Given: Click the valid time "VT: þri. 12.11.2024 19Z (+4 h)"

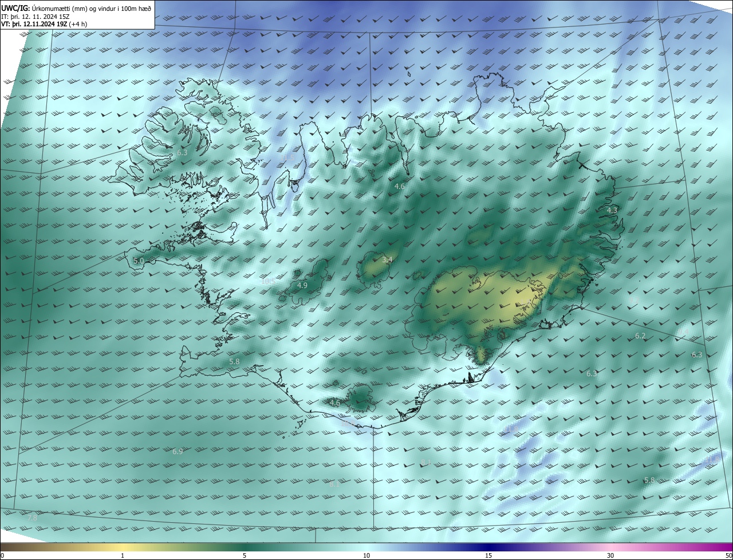Looking at the screenshot, I should click(x=44, y=24).
